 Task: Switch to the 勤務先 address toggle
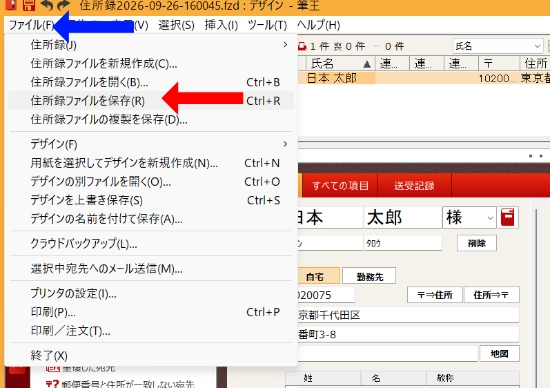click(x=369, y=276)
